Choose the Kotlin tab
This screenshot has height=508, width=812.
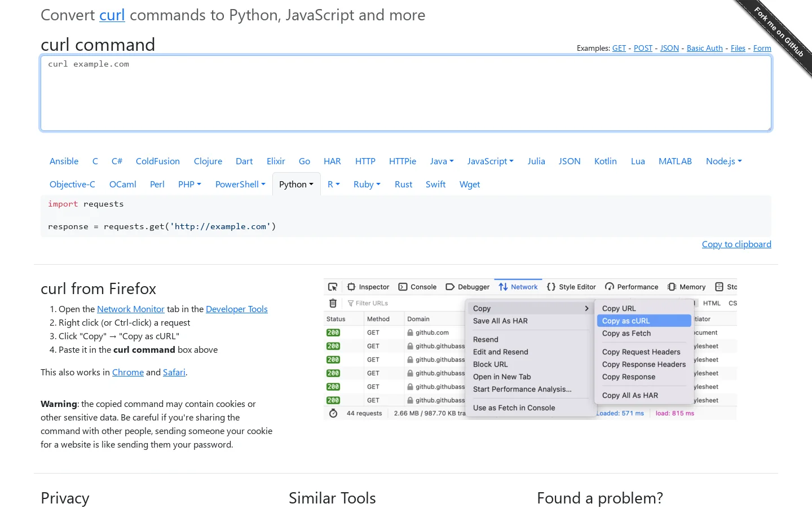606,161
